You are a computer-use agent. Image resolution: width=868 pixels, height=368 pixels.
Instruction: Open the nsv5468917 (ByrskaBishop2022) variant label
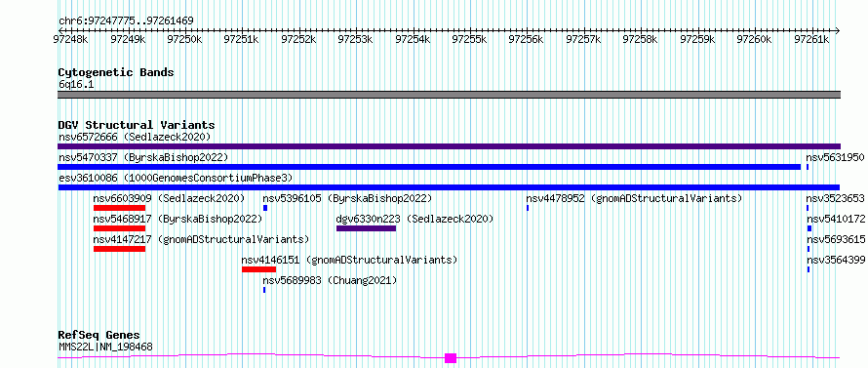178,219
